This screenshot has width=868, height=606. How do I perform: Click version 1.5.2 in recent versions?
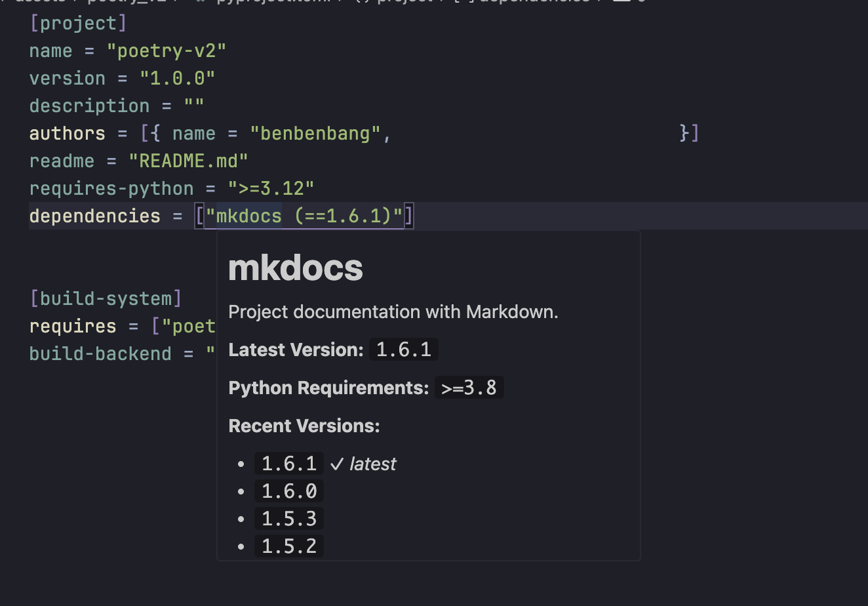pos(289,546)
